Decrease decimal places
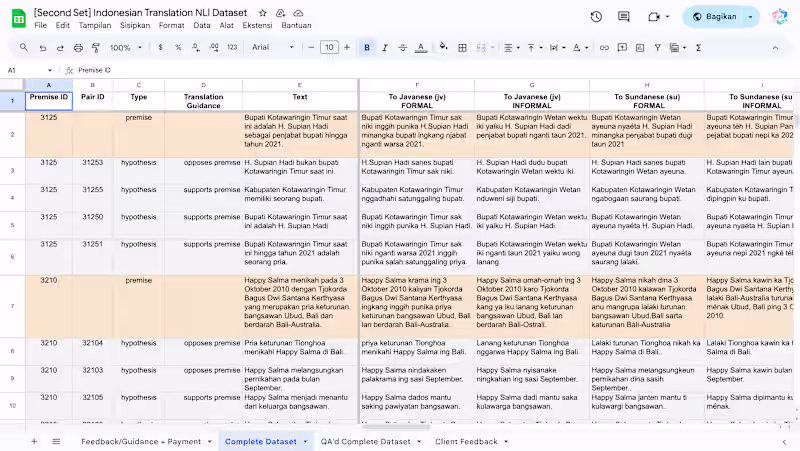The image size is (800, 451). tap(196, 47)
